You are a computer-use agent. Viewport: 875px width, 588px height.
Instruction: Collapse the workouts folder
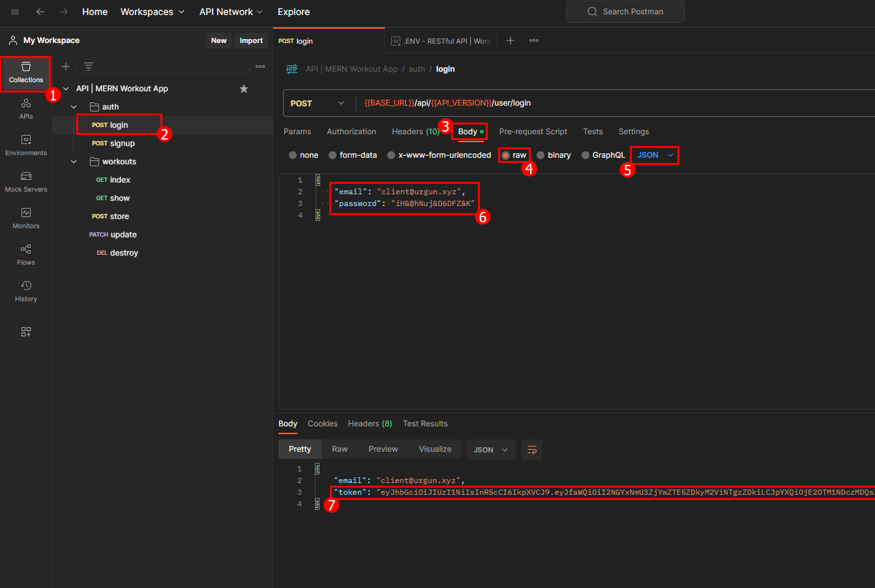tap(74, 162)
